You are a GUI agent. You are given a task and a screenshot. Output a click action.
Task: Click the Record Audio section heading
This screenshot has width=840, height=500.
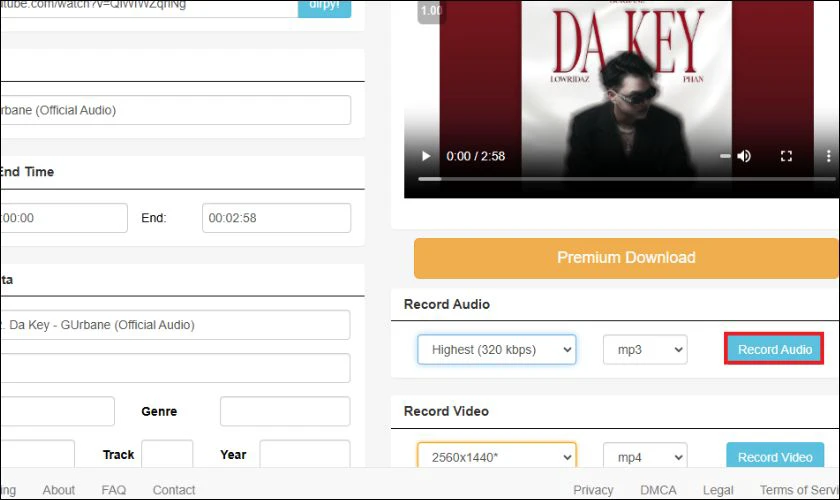point(447,304)
